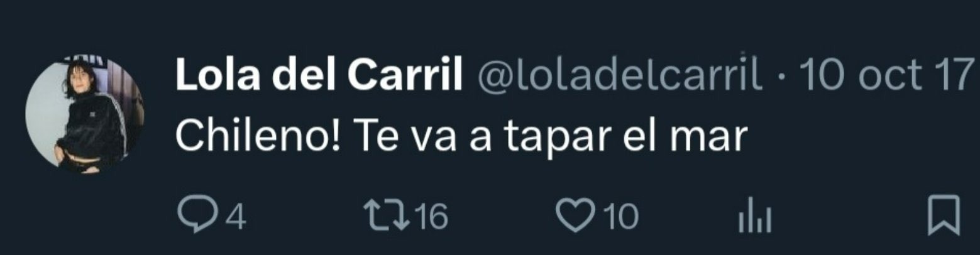Viewport: 980px width, 255px height.
Task: Open the @loladelcarril handle link
Action: pos(620,77)
